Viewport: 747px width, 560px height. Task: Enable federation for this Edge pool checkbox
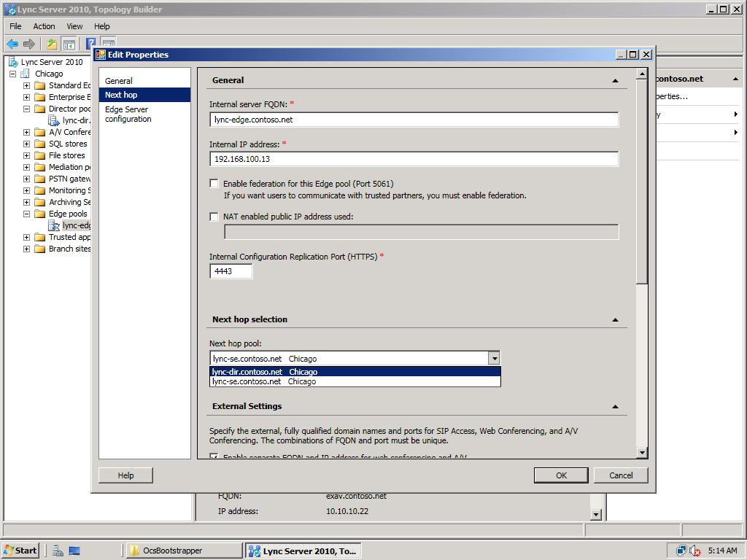tap(214, 183)
